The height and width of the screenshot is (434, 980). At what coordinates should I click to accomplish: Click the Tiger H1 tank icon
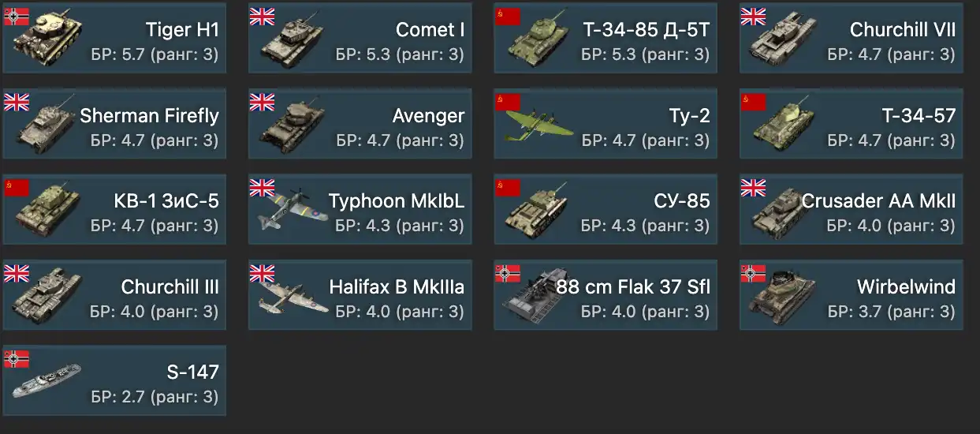[x=47, y=39]
